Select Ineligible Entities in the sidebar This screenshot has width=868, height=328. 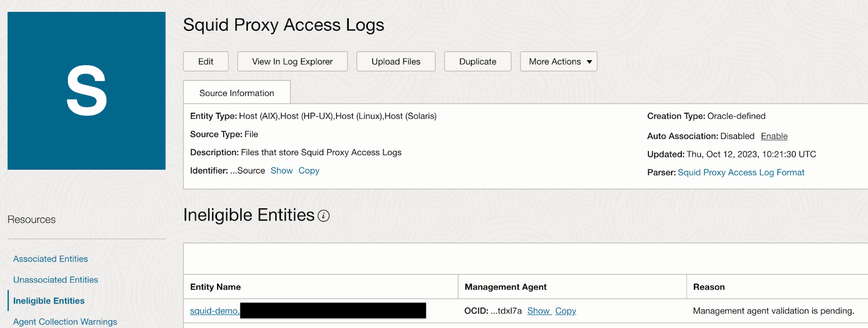(49, 301)
